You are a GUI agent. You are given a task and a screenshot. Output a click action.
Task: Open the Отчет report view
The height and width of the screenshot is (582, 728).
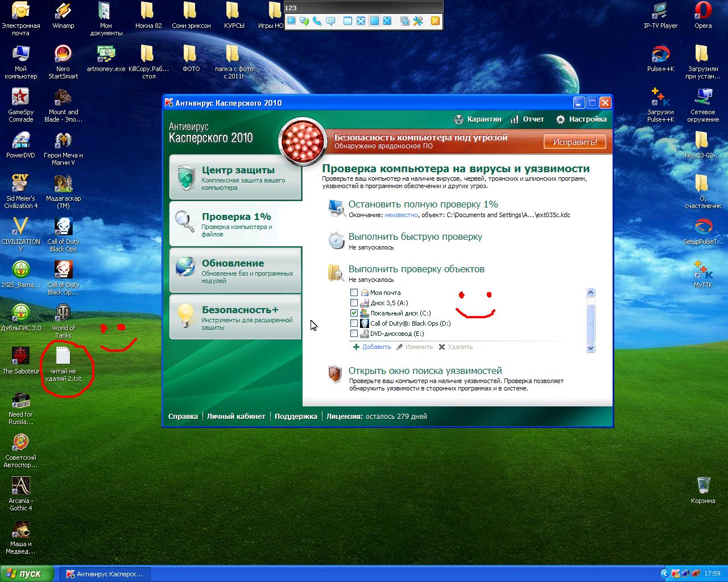tap(527, 119)
